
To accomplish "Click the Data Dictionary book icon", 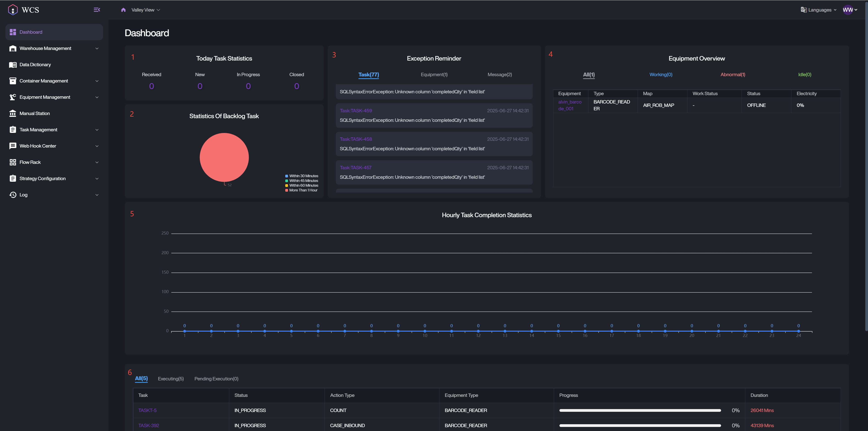I will tap(13, 65).
